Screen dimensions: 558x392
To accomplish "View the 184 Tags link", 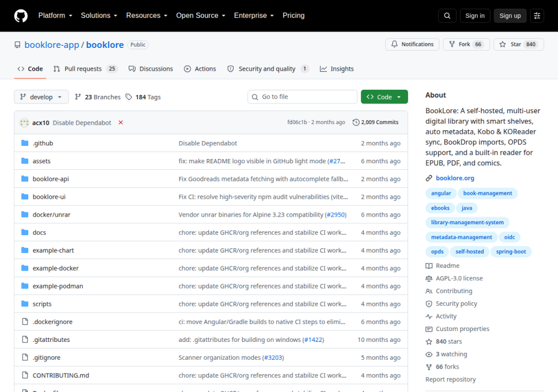I will [x=143, y=97].
